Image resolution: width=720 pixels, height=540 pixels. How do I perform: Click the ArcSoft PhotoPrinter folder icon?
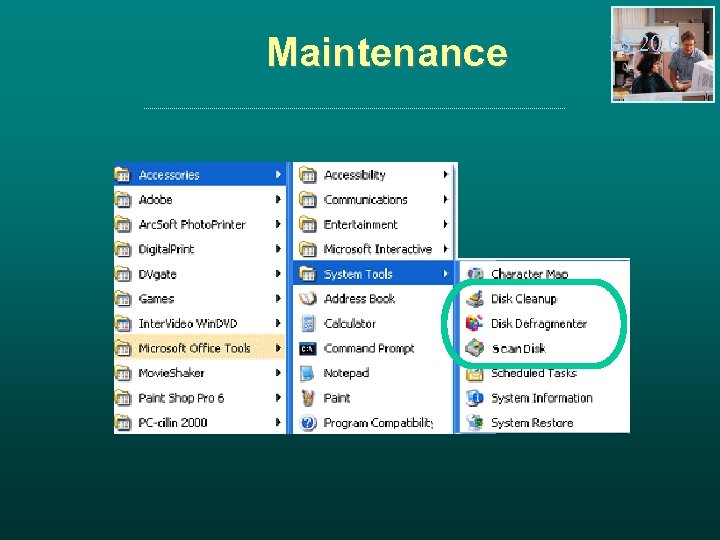coord(123,224)
